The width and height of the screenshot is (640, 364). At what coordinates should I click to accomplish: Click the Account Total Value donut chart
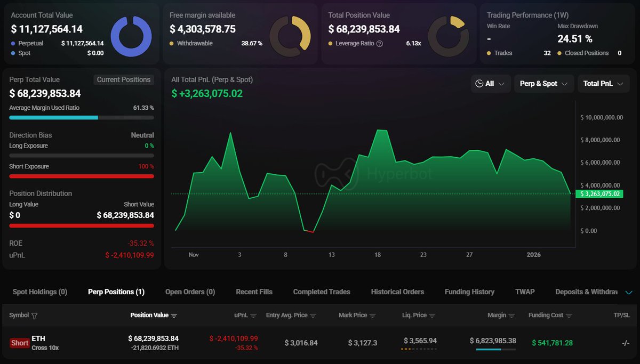coord(134,36)
